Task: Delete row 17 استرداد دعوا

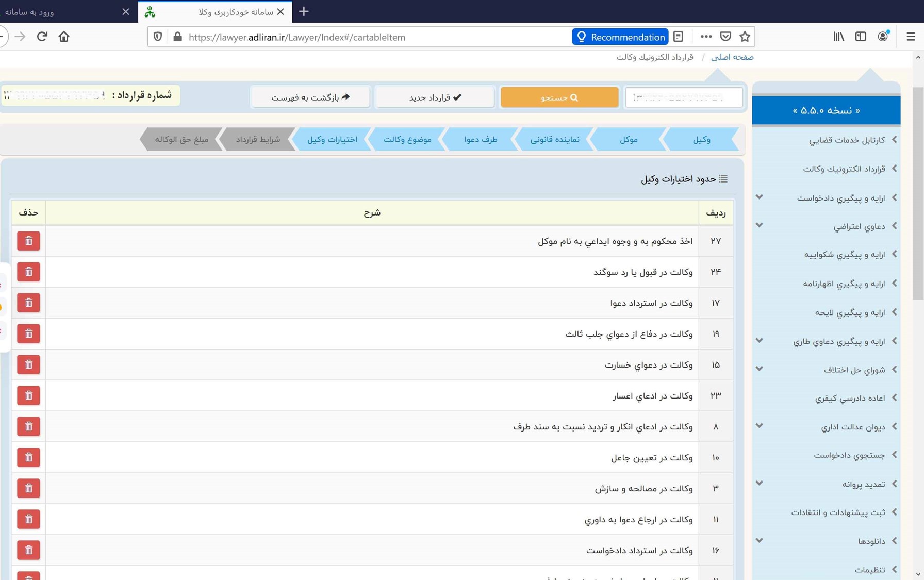Action: (x=28, y=303)
